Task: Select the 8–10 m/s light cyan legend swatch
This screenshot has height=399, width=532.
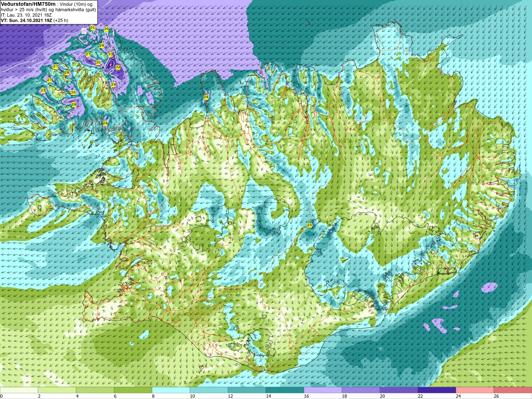Action: pos(171,390)
